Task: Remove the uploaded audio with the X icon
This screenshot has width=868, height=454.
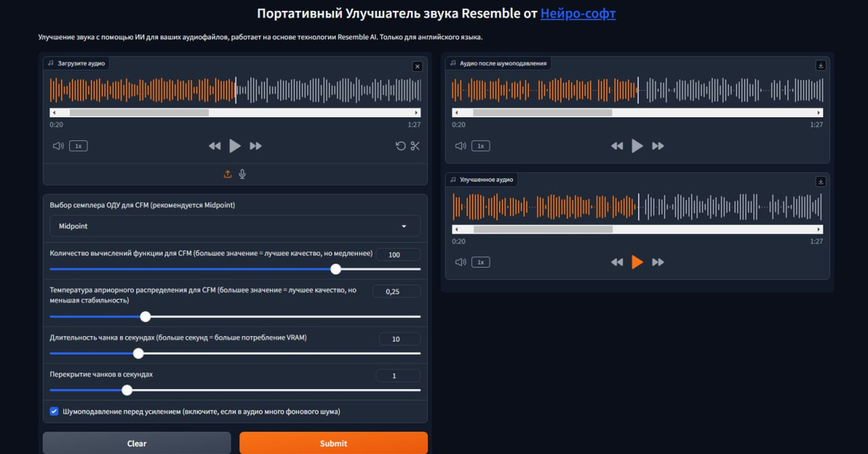Action: coord(417,67)
